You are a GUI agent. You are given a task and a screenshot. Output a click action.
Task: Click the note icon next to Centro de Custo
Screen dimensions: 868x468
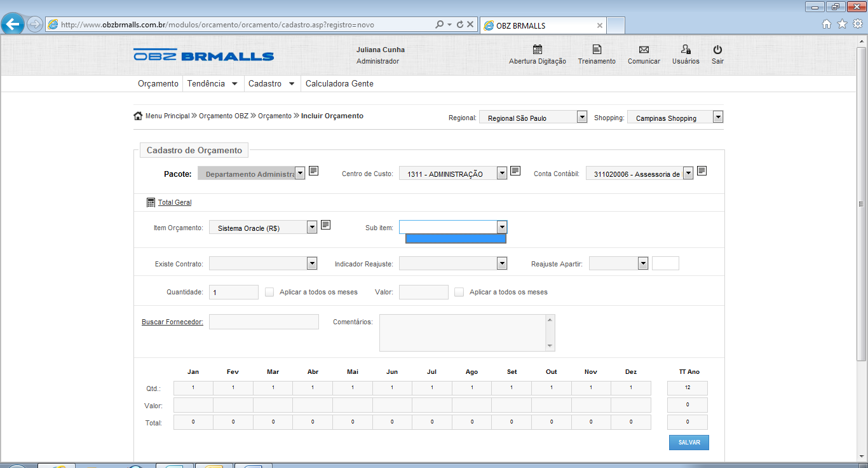pos(515,170)
